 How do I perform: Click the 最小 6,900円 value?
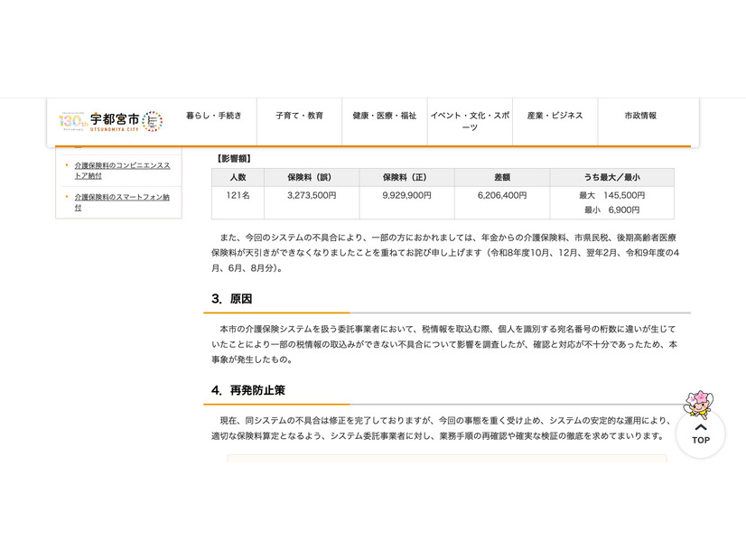pyautogui.click(x=611, y=210)
